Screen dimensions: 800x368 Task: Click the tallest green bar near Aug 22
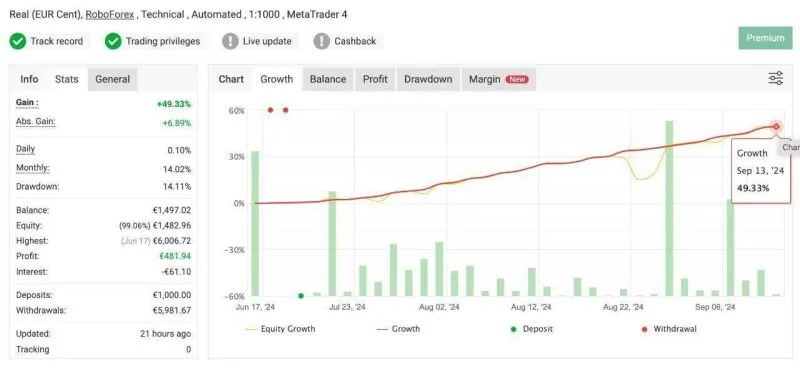click(669, 208)
